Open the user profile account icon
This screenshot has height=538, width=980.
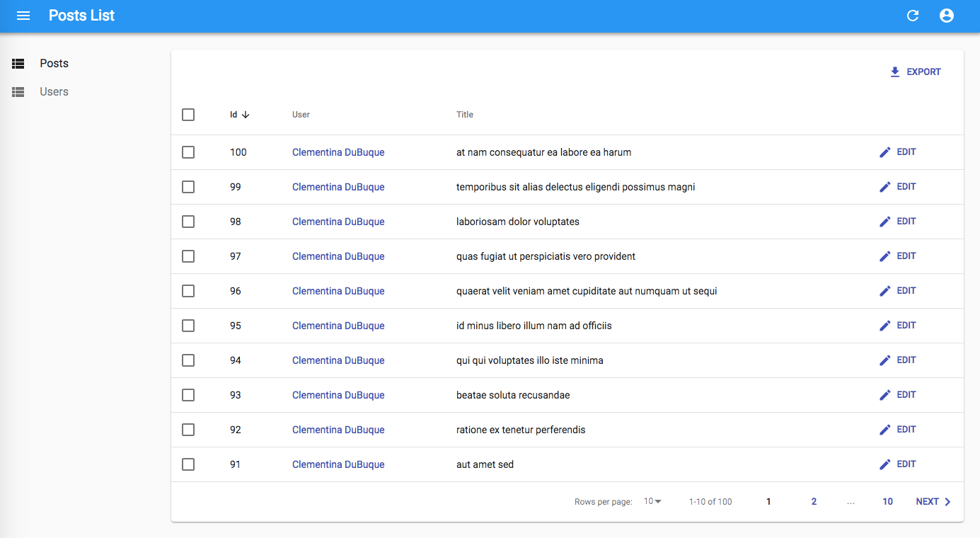click(x=947, y=16)
